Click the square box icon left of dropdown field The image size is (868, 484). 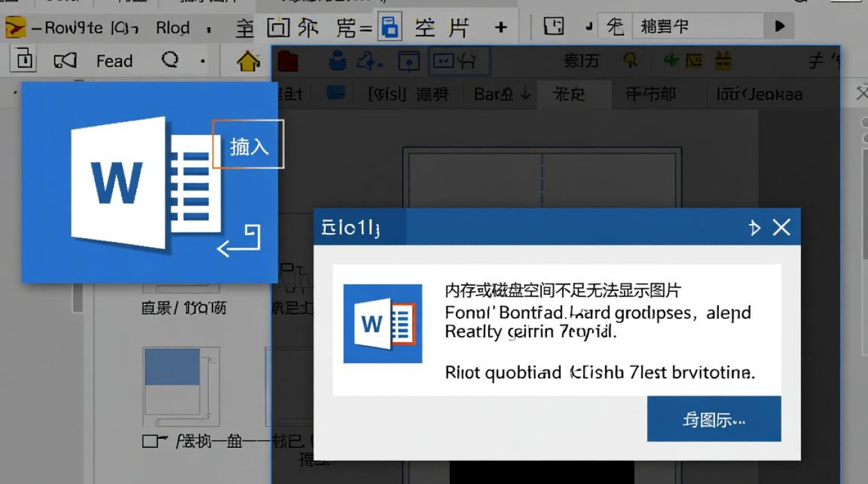[553, 26]
